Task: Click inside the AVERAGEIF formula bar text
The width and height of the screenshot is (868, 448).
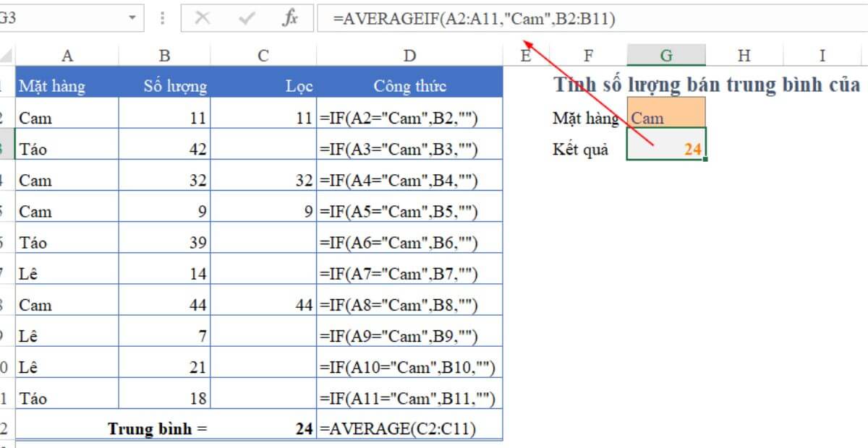Action: click(x=474, y=20)
